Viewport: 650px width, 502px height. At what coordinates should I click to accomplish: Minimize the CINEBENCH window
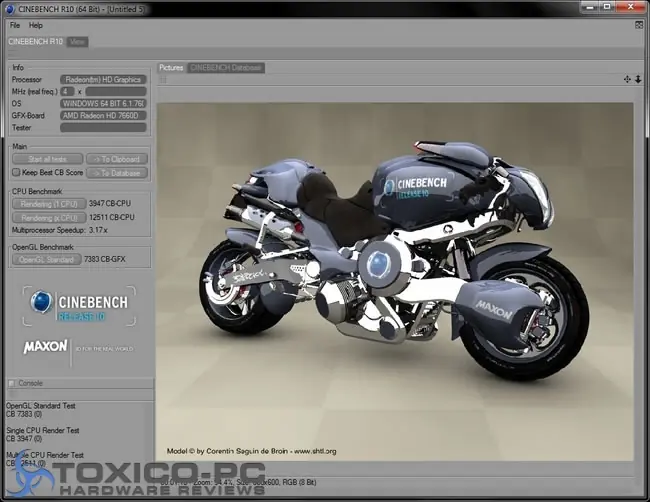(x=592, y=7)
